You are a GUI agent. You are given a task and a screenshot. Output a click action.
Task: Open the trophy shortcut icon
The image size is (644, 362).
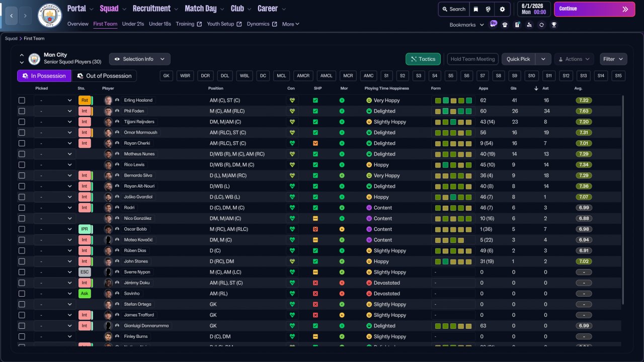tap(553, 25)
